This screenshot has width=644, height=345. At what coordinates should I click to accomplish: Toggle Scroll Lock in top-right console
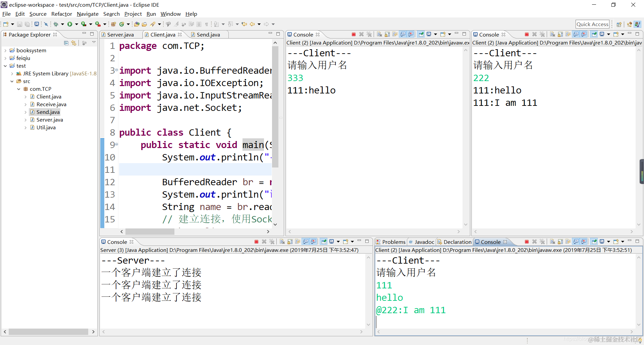tap(560, 34)
